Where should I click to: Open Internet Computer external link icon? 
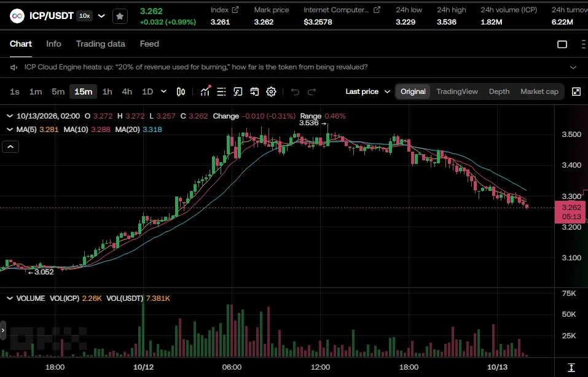coord(377,10)
